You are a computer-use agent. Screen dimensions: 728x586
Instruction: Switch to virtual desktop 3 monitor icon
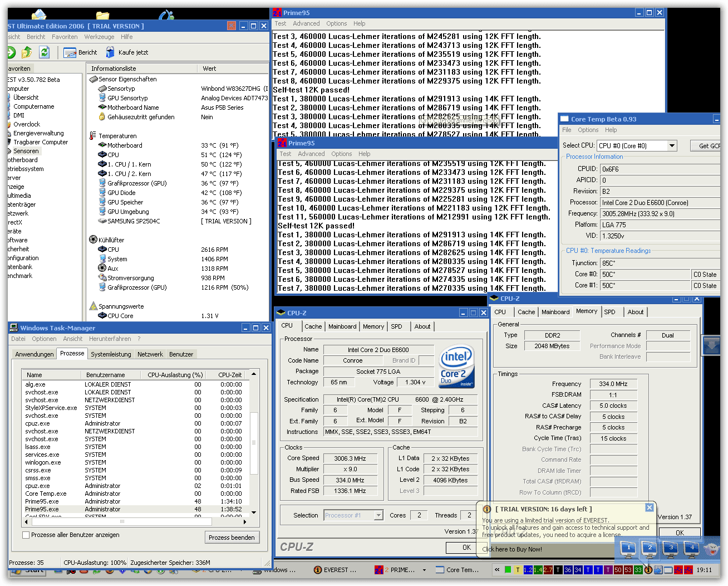(x=671, y=549)
